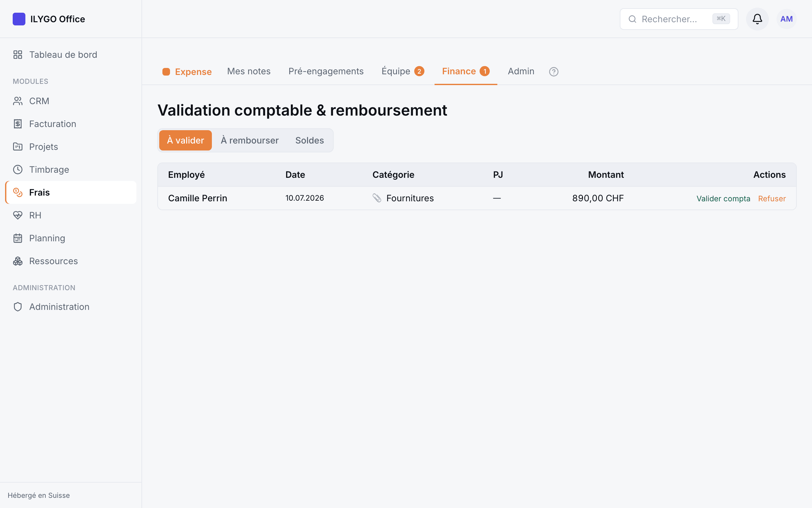Open the Admin tab
This screenshot has width=812, height=508.
[521, 71]
